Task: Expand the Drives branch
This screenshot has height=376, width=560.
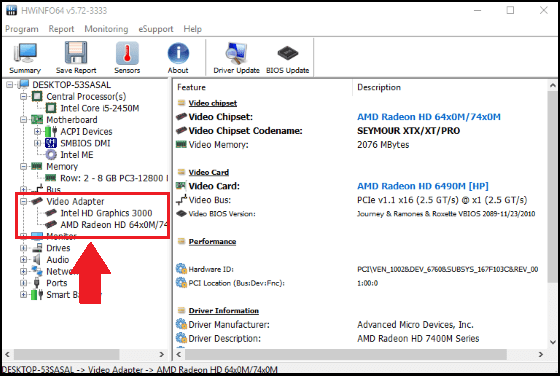Action: 24,248
